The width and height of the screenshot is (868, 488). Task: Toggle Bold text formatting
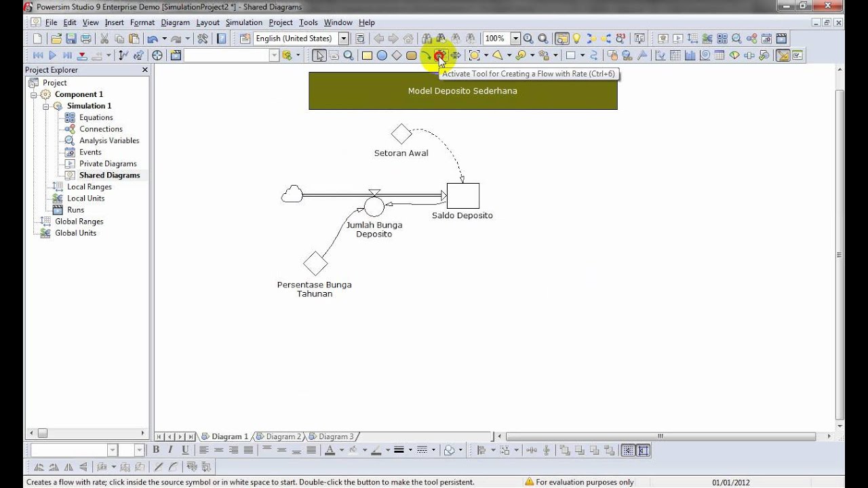pyautogui.click(x=156, y=450)
